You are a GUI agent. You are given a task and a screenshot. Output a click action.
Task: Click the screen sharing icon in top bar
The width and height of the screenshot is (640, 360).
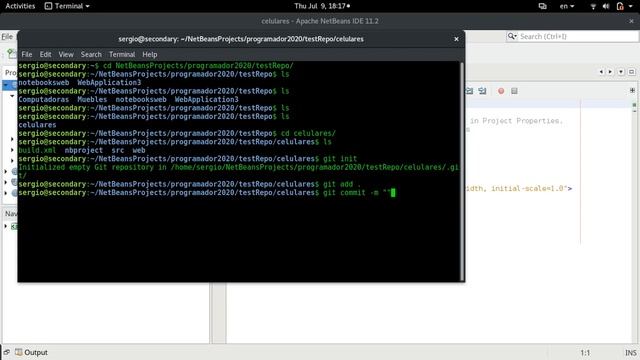542,6
